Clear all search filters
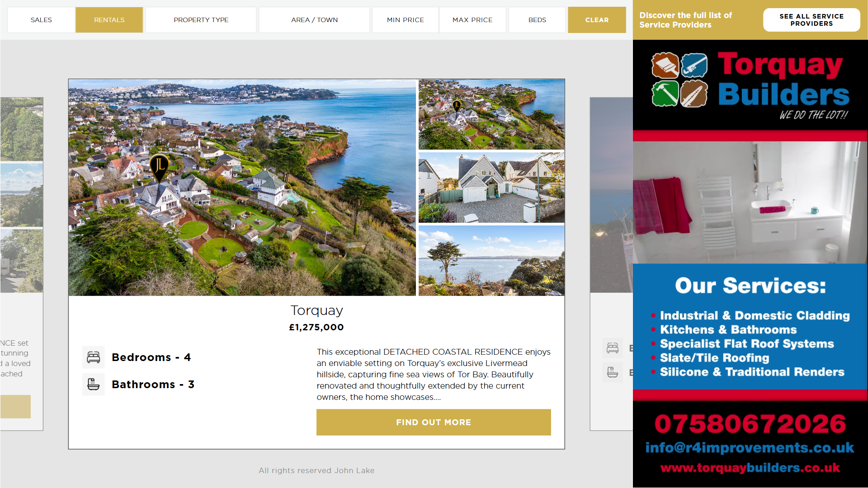Image resolution: width=868 pixels, height=488 pixels. [597, 20]
